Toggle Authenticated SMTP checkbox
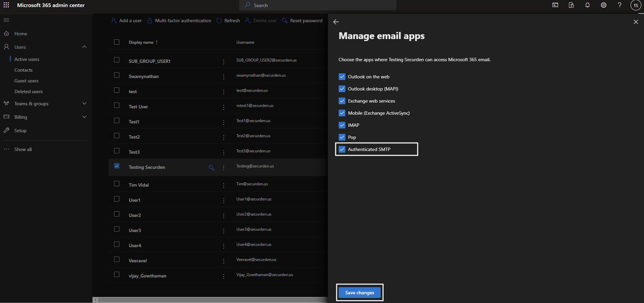This screenshot has width=644, height=303. pyautogui.click(x=342, y=149)
